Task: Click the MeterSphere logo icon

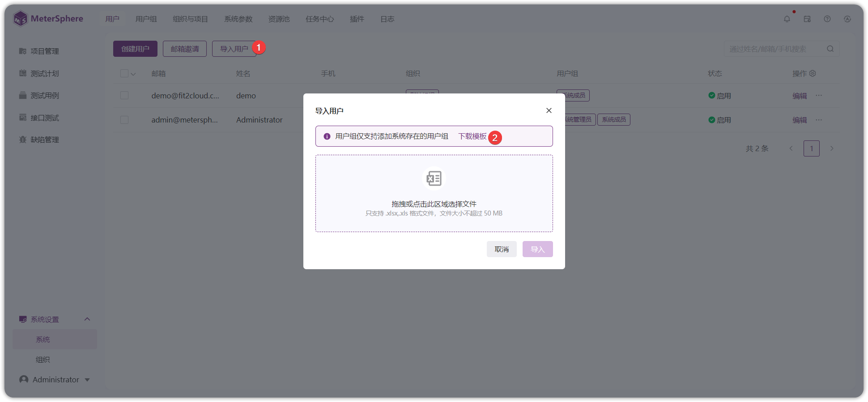Action: coord(21,19)
